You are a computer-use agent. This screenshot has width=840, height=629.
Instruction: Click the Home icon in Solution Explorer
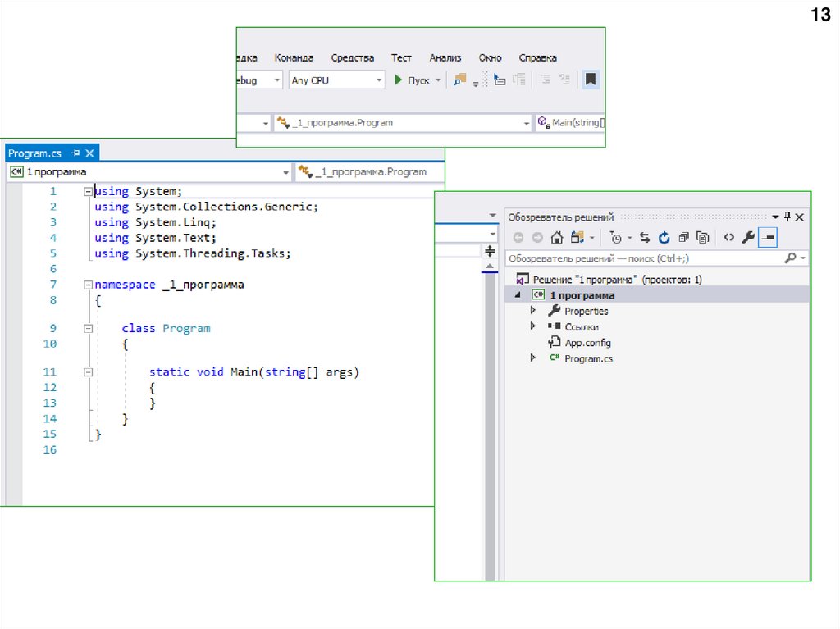coord(557,238)
